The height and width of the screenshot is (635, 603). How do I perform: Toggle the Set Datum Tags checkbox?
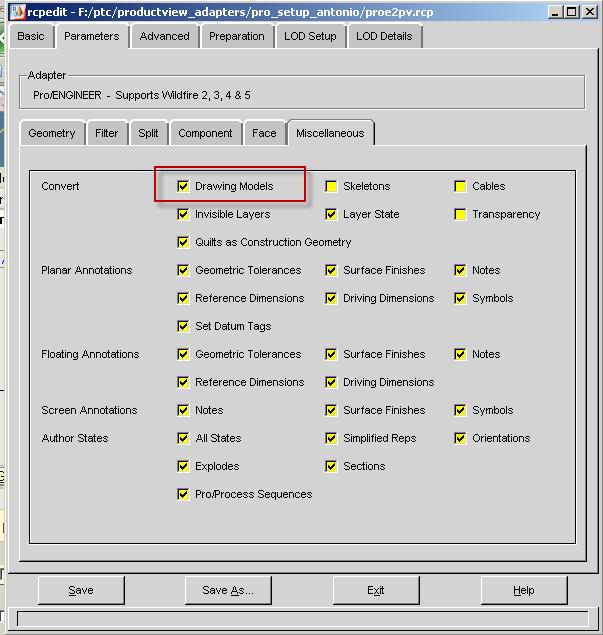(x=183, y=326)
